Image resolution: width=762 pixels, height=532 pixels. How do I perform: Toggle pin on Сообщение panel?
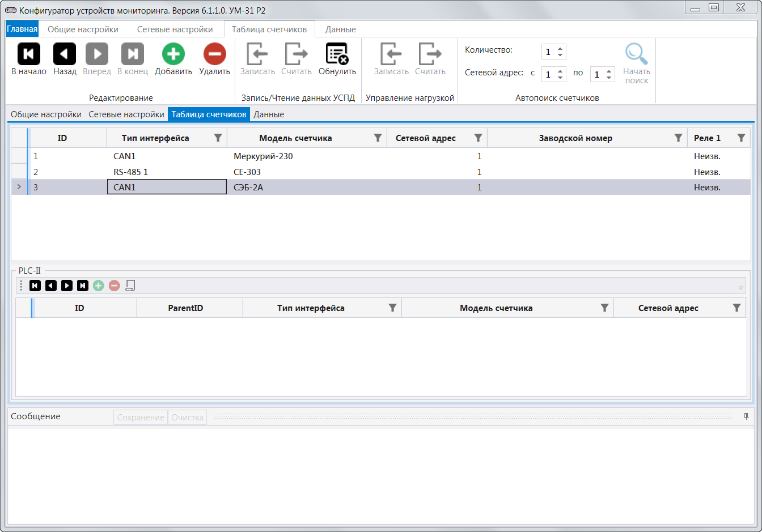746,416
